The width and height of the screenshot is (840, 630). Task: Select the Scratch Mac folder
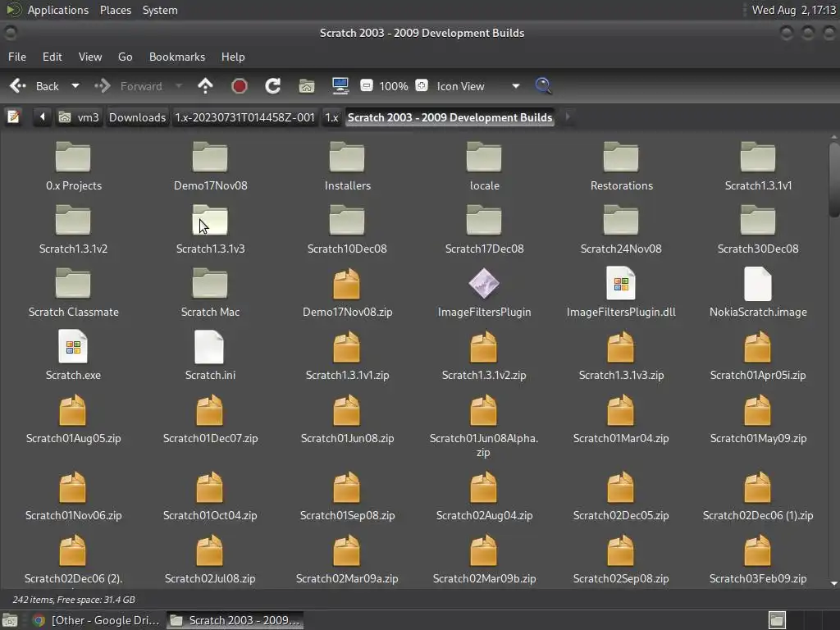[211, 293]
